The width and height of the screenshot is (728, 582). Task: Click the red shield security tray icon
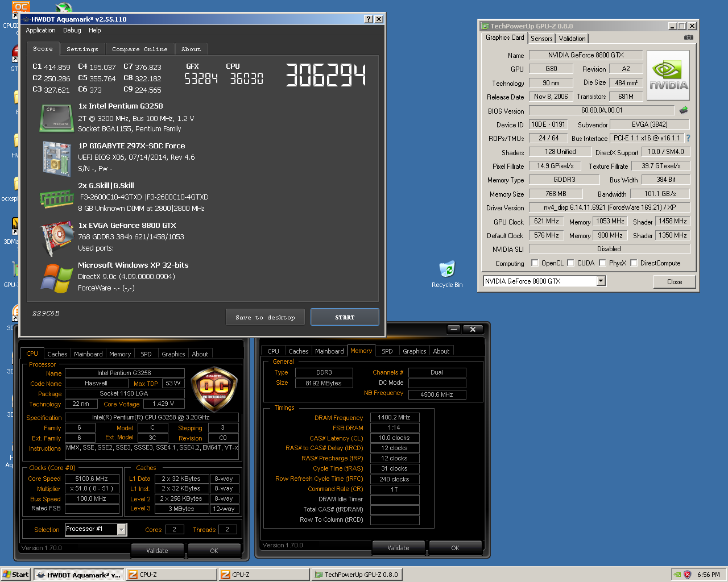[687, 575]
